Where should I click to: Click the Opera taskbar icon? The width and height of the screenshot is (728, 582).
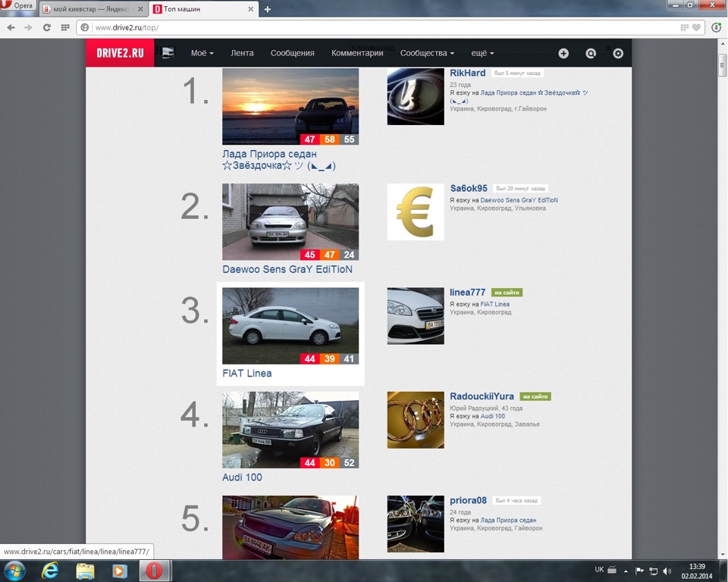click(x=154, y=571)
